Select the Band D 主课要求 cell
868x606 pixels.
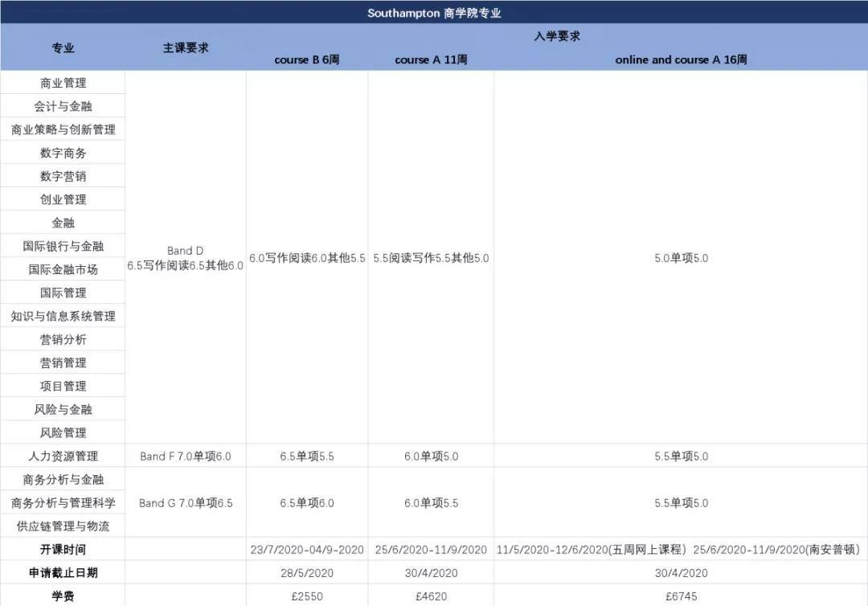click(x=185, y=256)
